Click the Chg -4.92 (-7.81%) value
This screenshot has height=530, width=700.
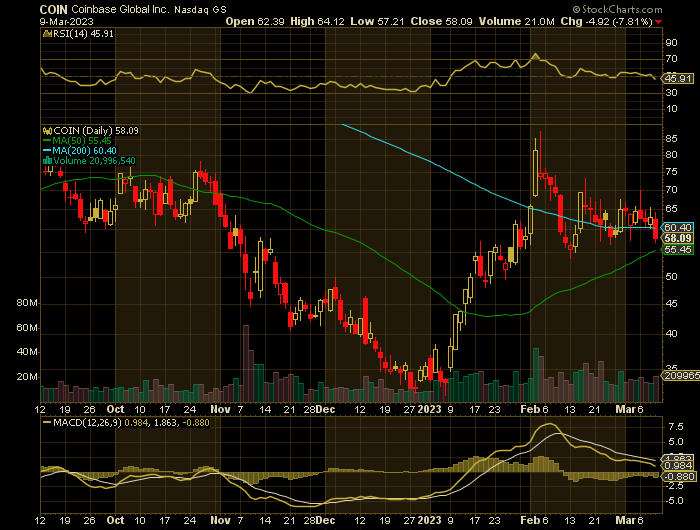(x=607, y=21)
